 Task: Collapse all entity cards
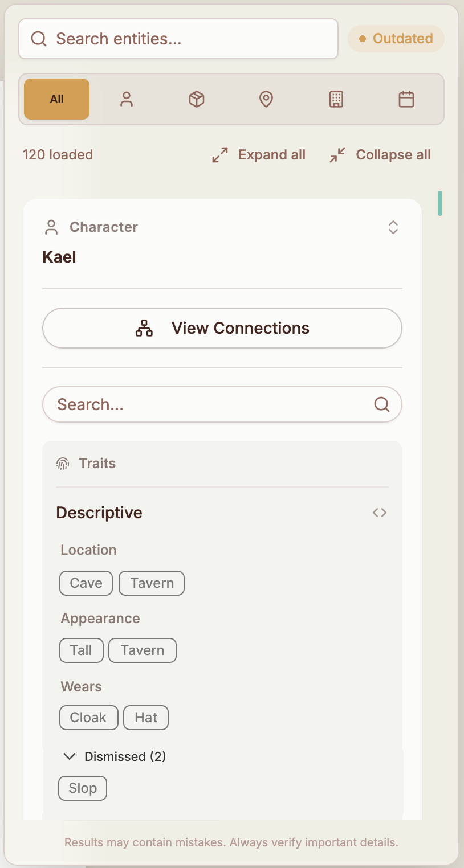[x=380, y=155]
